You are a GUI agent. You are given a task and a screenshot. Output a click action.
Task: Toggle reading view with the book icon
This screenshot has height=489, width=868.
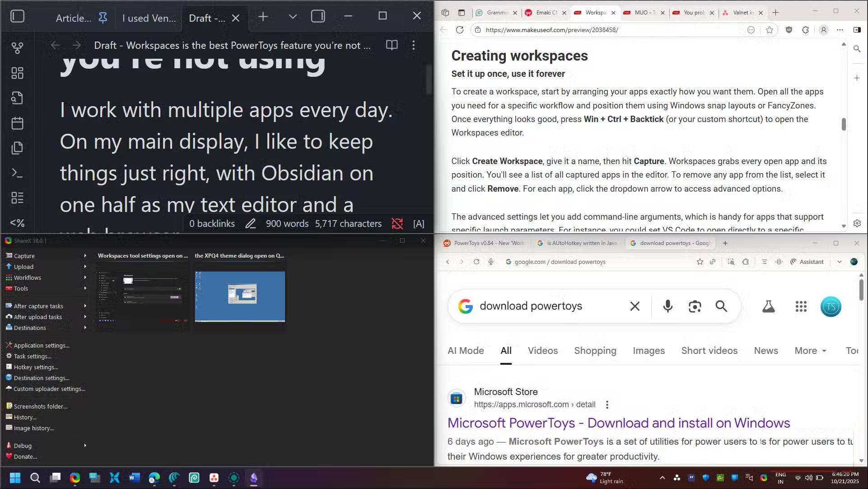click(392, 45)
